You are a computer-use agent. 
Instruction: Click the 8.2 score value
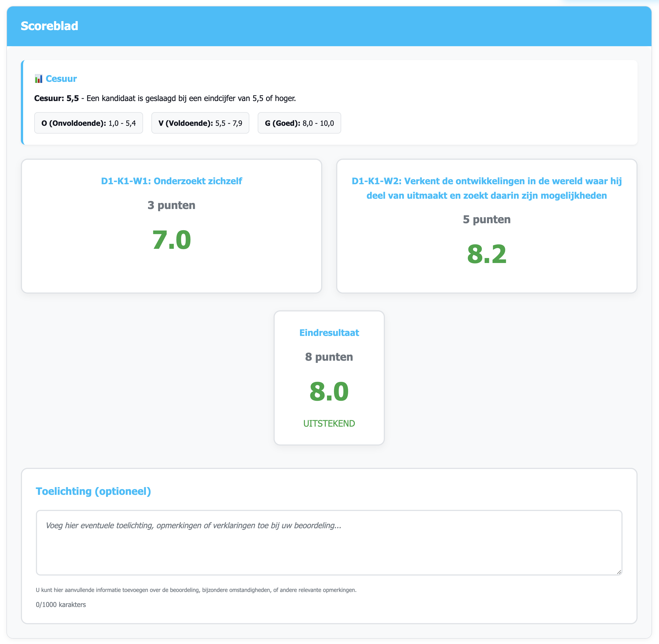tap(486, 254)
